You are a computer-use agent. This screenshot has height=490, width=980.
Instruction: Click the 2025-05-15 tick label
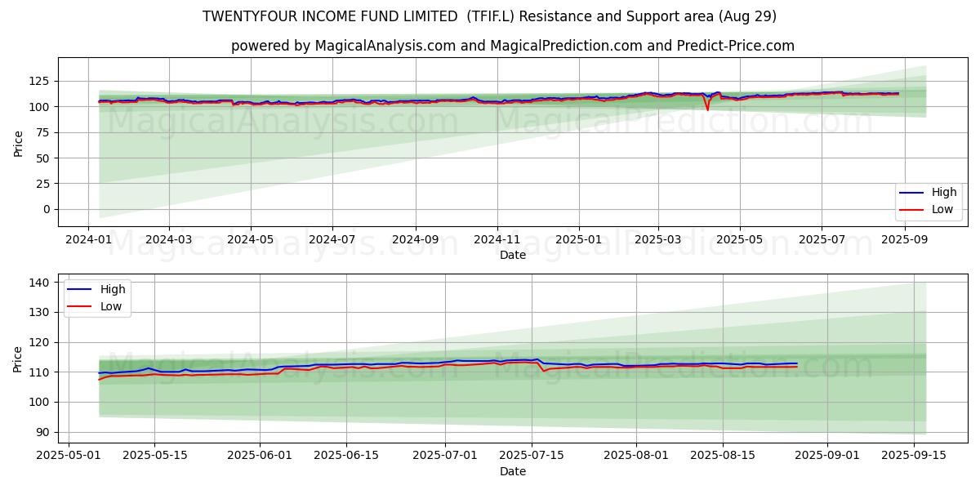tap(154, 457)
